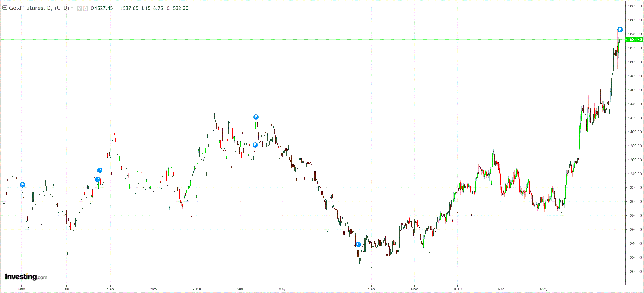Open chart settings gear icon
This screenshot has height=293, width=644.
click(85, 8)
